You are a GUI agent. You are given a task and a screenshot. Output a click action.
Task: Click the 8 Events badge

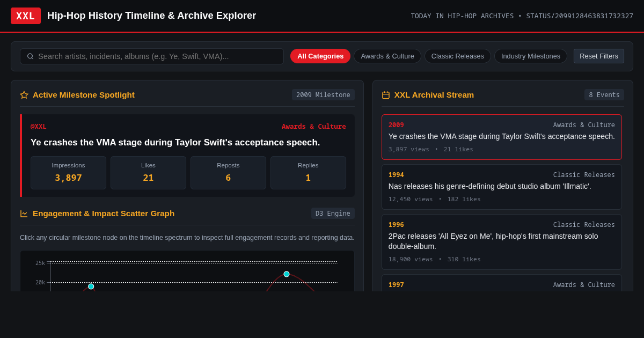click(x=604, y=95)
